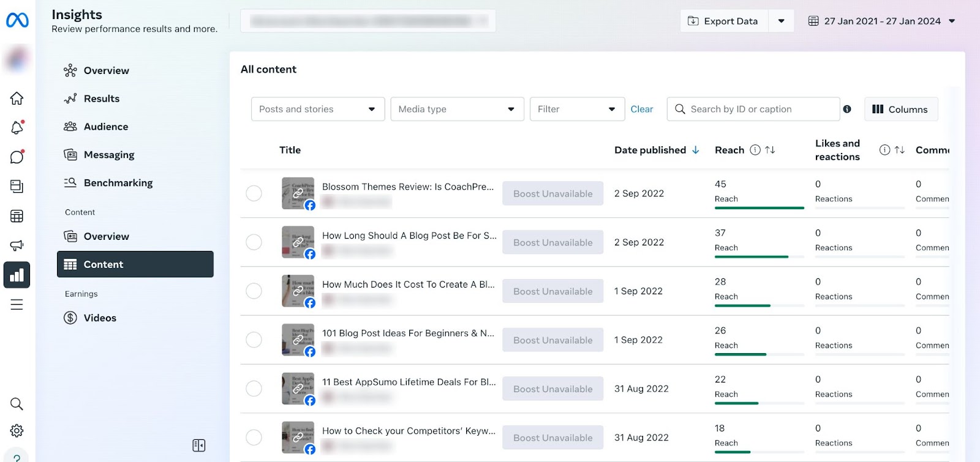Click the Title column header
This screenshot has width=980, height=462.
[290, 150]
